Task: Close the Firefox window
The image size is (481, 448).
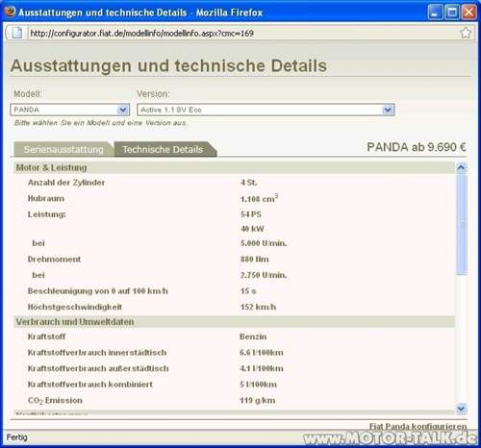Action: [x=468, y=12]
